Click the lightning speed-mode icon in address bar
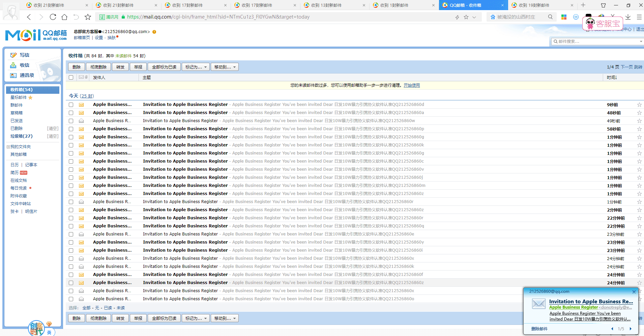Screen dimensions: 644x336 coord(457,17)
